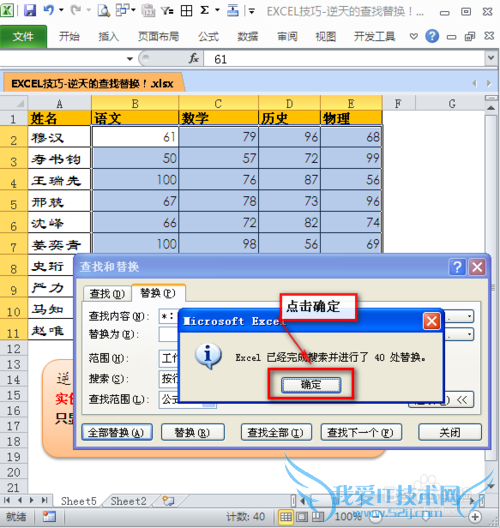This screenshot has width=500, height=528.
Task: Click the zoom in plus button
Action: click(x=475, y=517)
